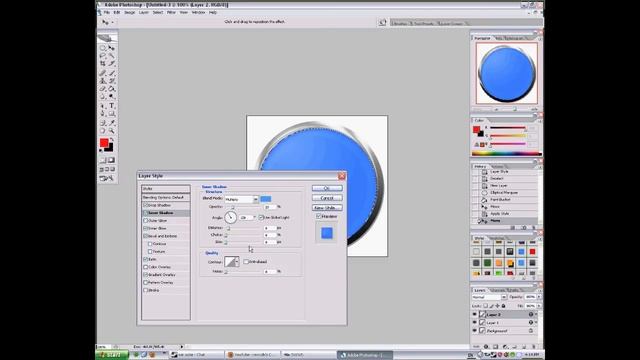Select the Crop tool
Image resolution: width=640 pixels, height=360 pixels.
click(x=102, y=64)
